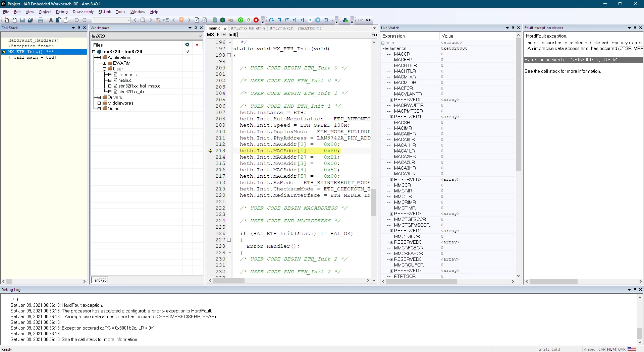The width and height of the screenshot is (644, 352).
Task: Expand main.c node in workspace tree
Action: (110, 80)
